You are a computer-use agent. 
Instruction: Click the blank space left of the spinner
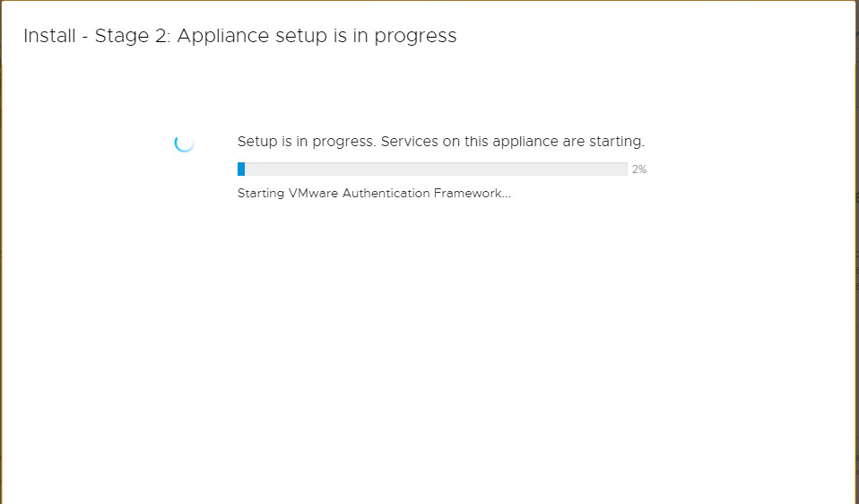click(x=90, y=142)
